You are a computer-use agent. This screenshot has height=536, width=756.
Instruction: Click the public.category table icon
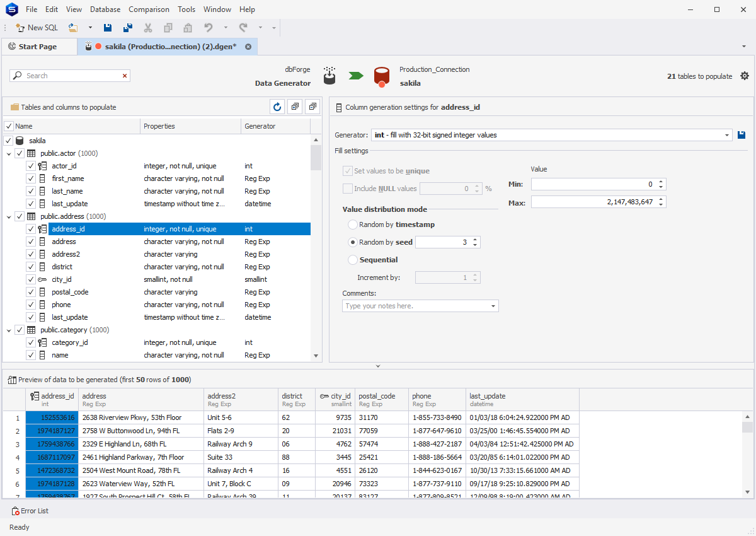tap(31, 330)
